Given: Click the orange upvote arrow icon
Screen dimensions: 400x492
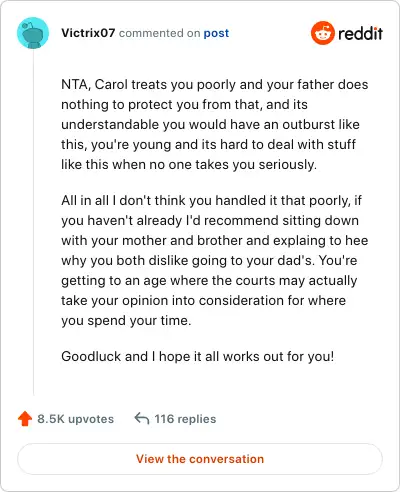Looking at the screenshot, I should tap(25, 419).
